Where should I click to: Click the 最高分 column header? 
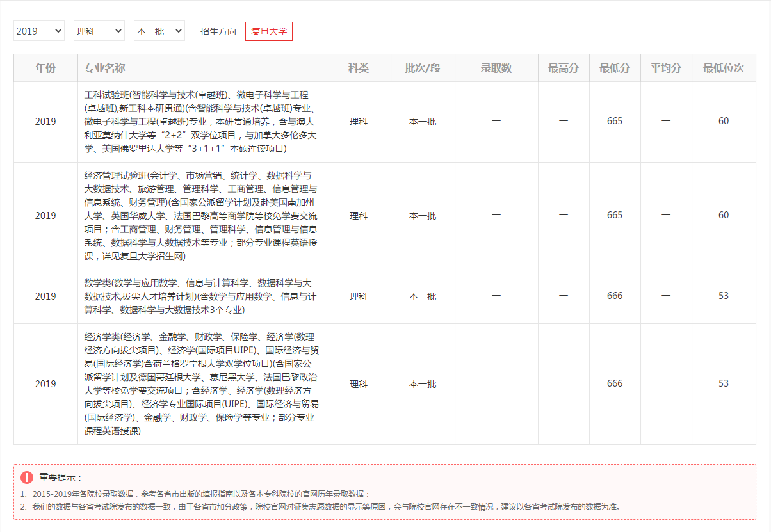tap(564, 67)
